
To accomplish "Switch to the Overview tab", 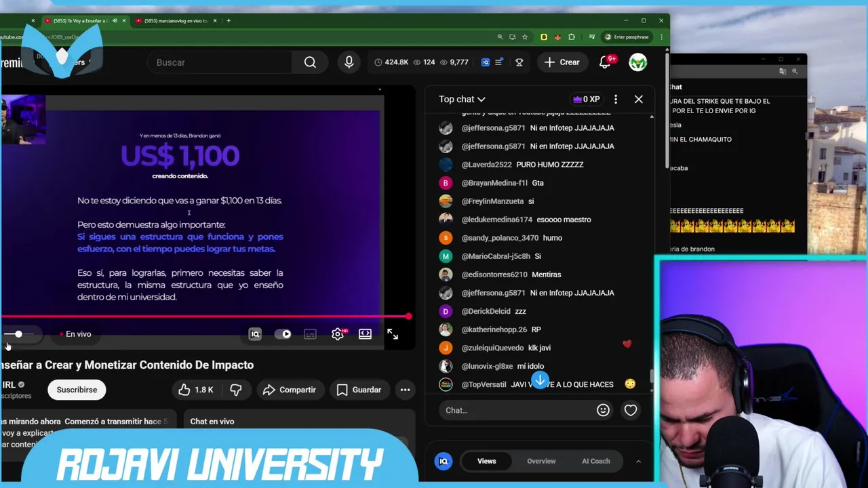I will [541, 461].
